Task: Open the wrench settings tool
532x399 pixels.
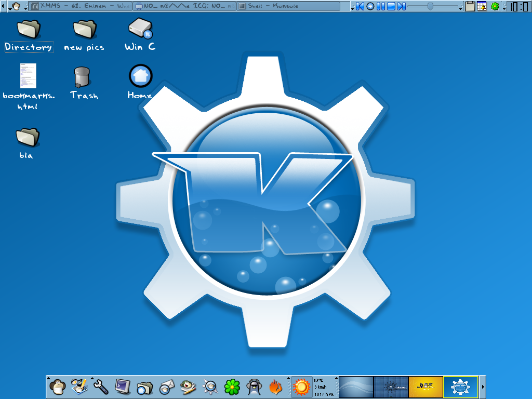Action: point(101,387)
